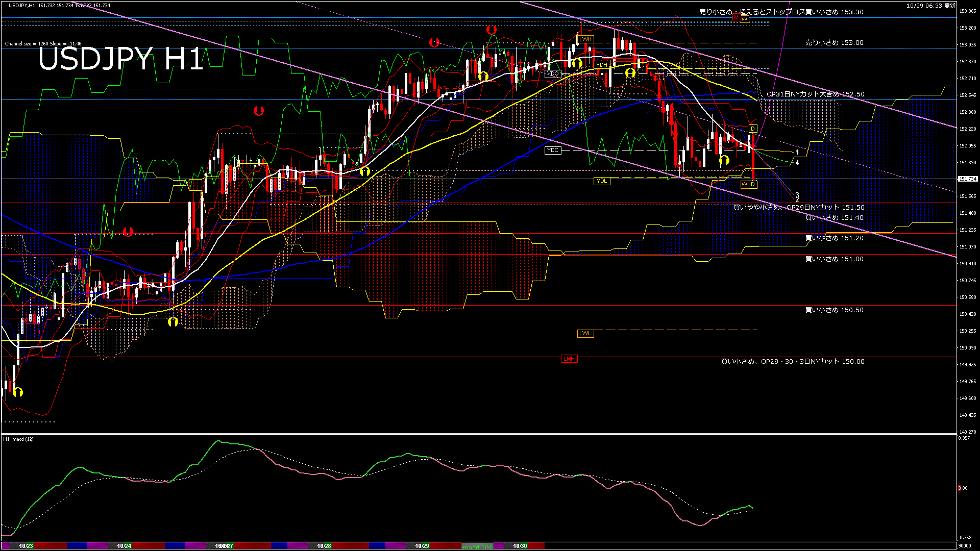Select the 10/24 date marker
Image resolution: width=980 pixels, height=551 pixels.
[x=124, y=546]
